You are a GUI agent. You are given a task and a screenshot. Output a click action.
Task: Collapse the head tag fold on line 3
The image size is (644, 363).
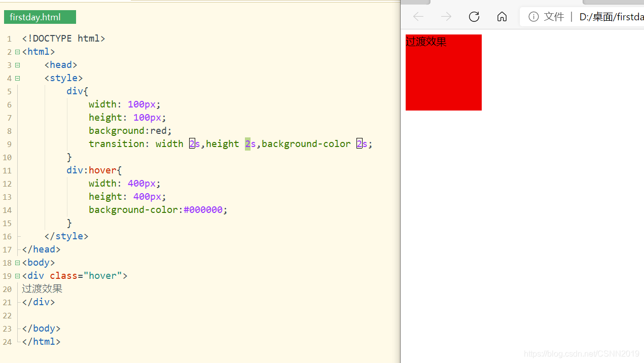coord(17,65)
